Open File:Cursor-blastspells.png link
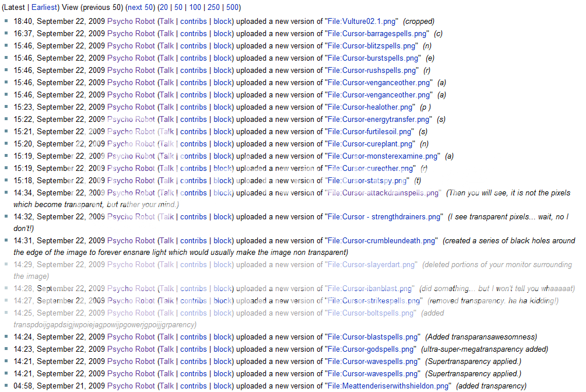The height and width of the screenshot is (392, 586). tap(373, 337)
